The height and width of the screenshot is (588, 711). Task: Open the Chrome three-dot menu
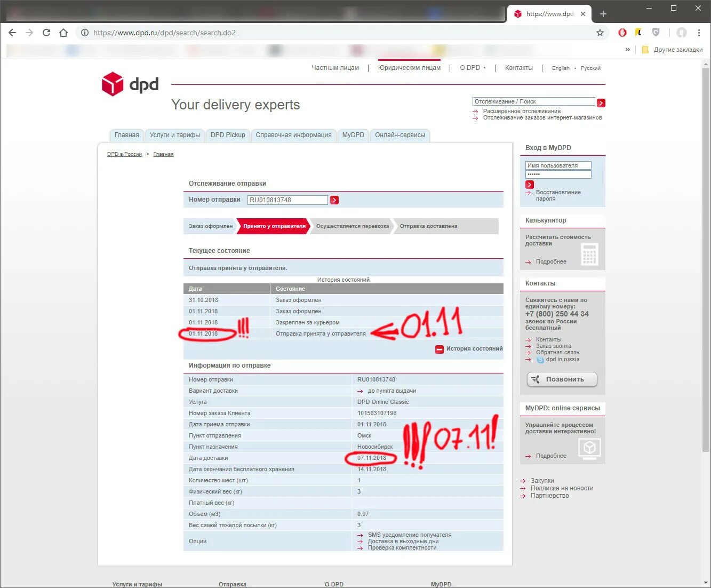tap(699, 33)
